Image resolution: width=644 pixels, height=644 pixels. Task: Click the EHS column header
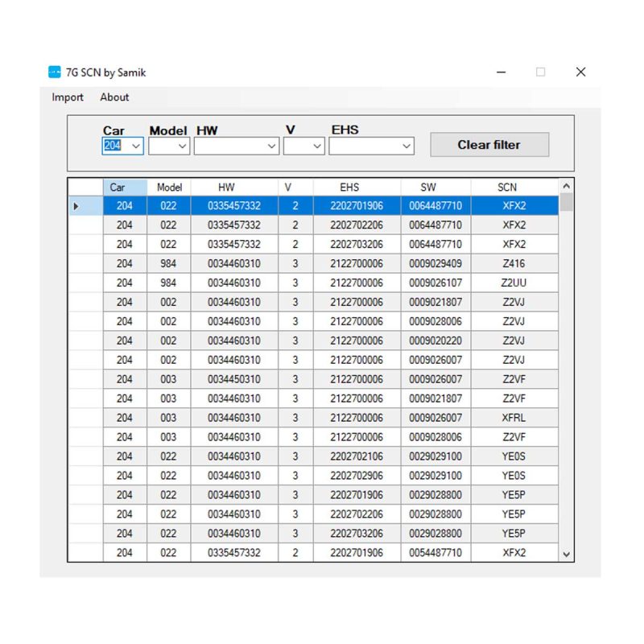click(x=349, y=187)
